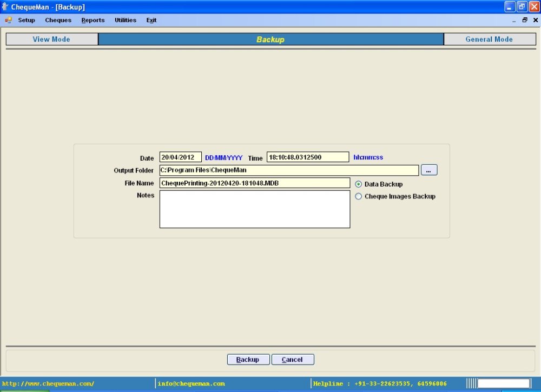
Task: Click the status bar progress bar
Action: 504,383
